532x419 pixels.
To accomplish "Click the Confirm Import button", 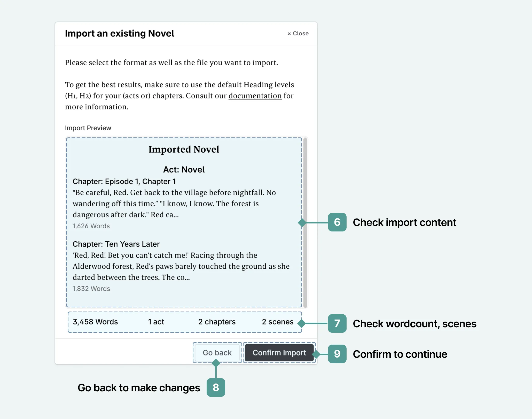I will [279, 353].
